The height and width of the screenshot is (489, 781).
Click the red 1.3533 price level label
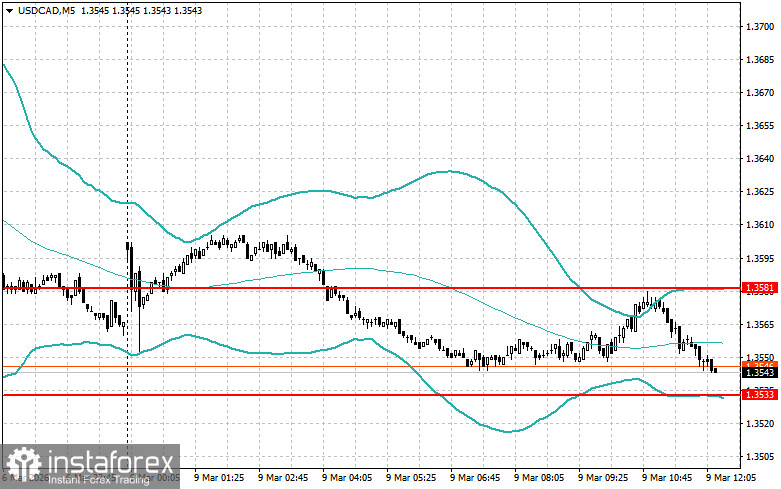click(x=759, y=395)
